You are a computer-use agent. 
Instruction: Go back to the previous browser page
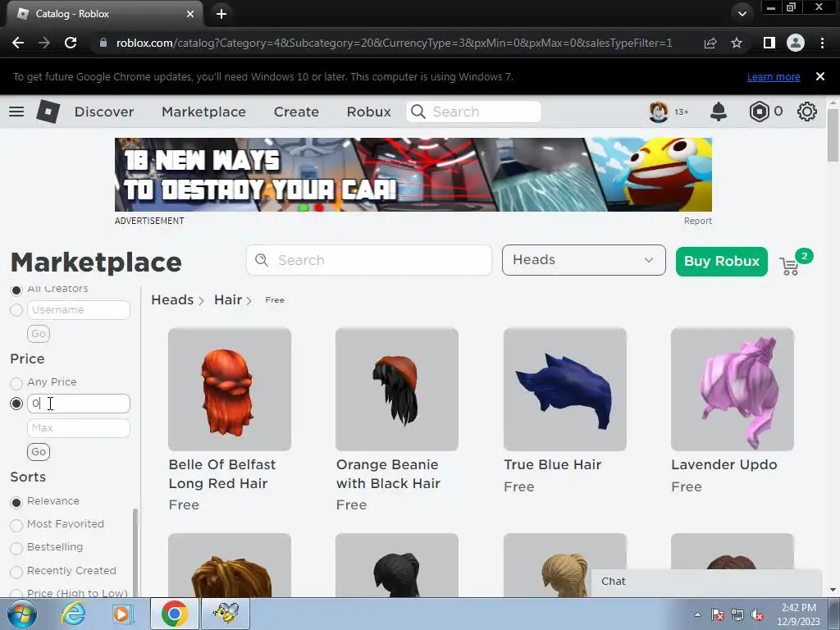click(x=18, y=43)
